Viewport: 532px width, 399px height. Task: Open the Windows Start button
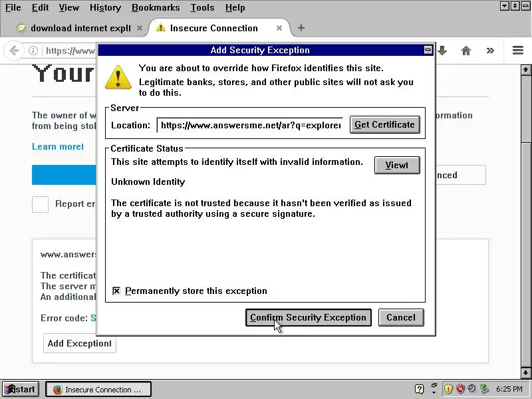[20, 389]
